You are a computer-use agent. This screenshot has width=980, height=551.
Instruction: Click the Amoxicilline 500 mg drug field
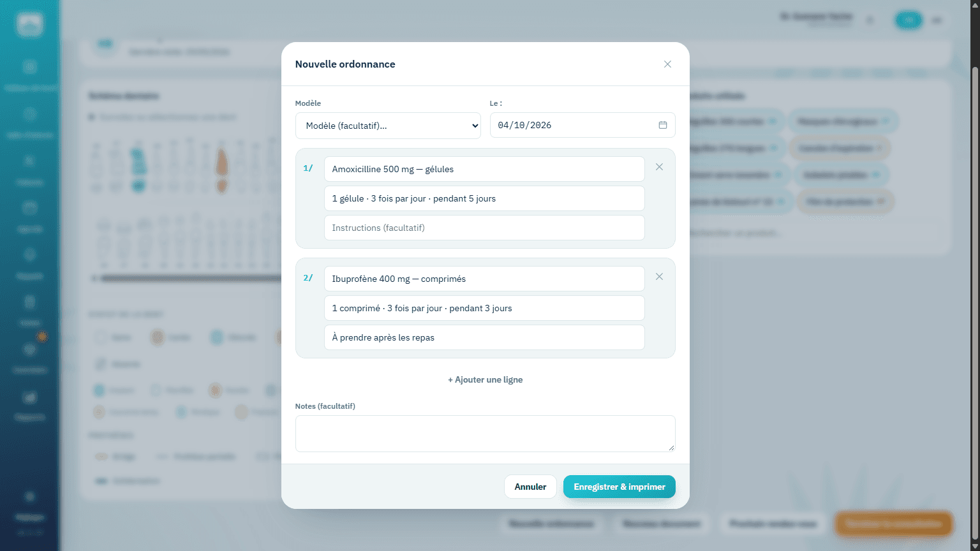click(x=484, y=169)
